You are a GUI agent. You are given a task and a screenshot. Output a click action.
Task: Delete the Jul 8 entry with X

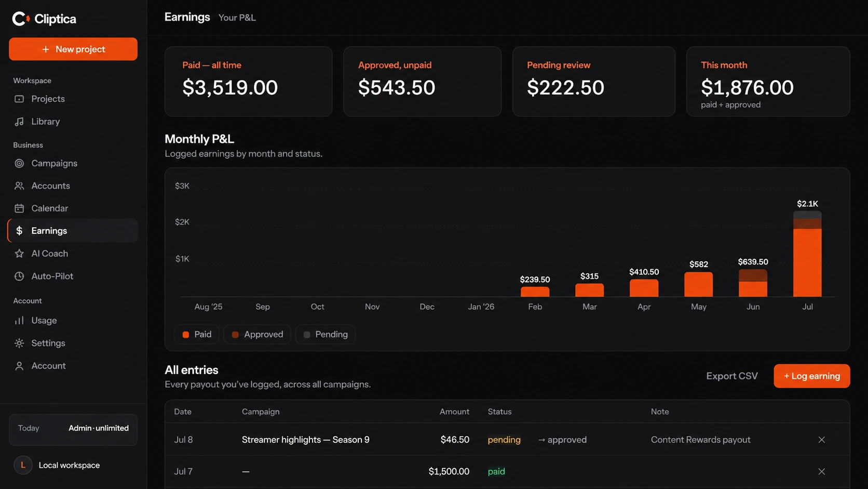(x=822, y=440)
